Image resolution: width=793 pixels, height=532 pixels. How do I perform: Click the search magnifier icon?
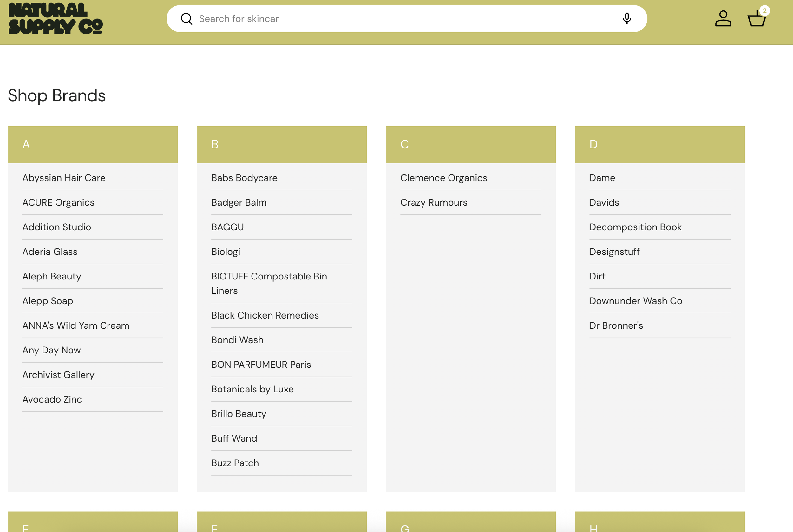click(x=186, y=19)
